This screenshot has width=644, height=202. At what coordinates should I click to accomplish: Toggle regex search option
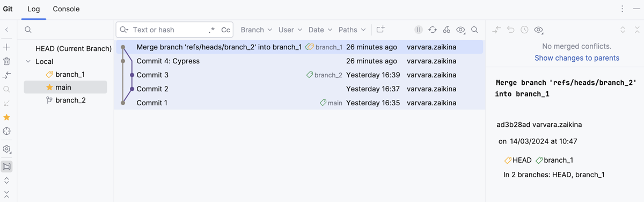(x=211, y=30)
